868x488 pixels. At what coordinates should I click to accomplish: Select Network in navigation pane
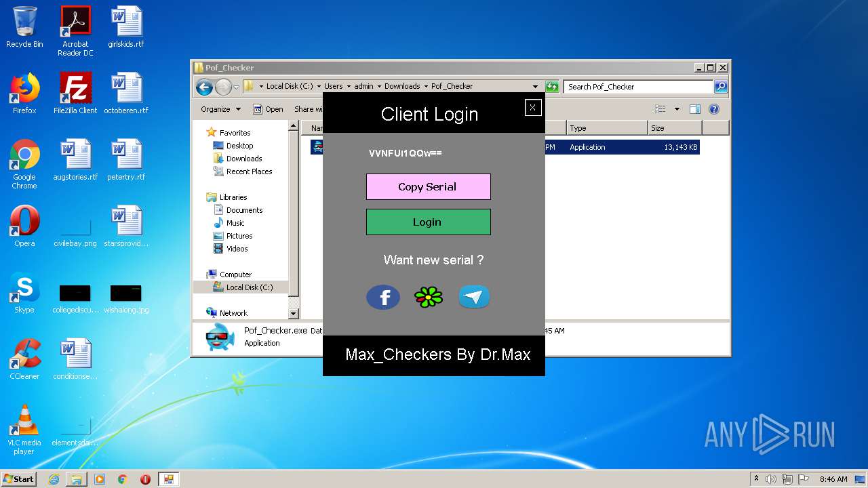coord(227,313)
